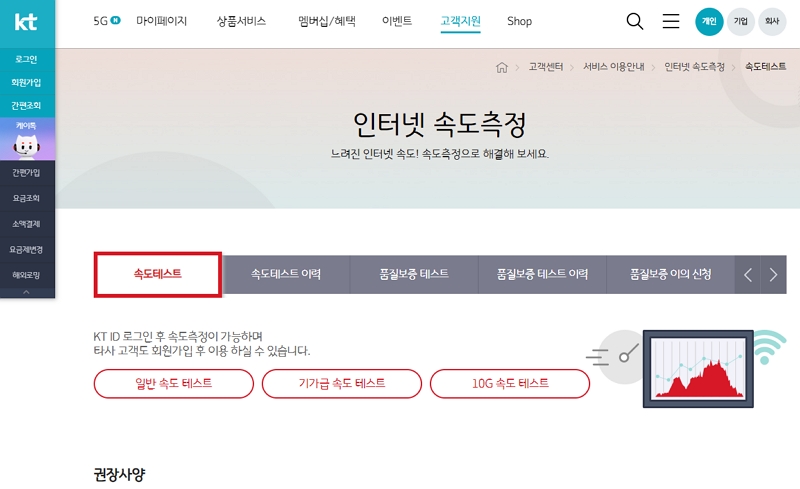Open the 속도테스트 이력 tab
The image size is (800, 489).
(x=286, y=274)
